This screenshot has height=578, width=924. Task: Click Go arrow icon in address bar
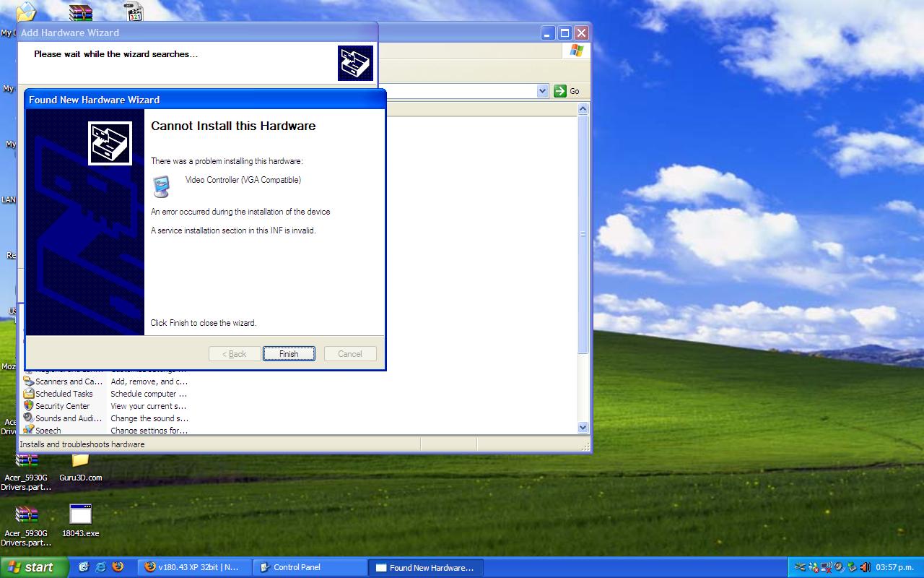[x=560, y=91]
